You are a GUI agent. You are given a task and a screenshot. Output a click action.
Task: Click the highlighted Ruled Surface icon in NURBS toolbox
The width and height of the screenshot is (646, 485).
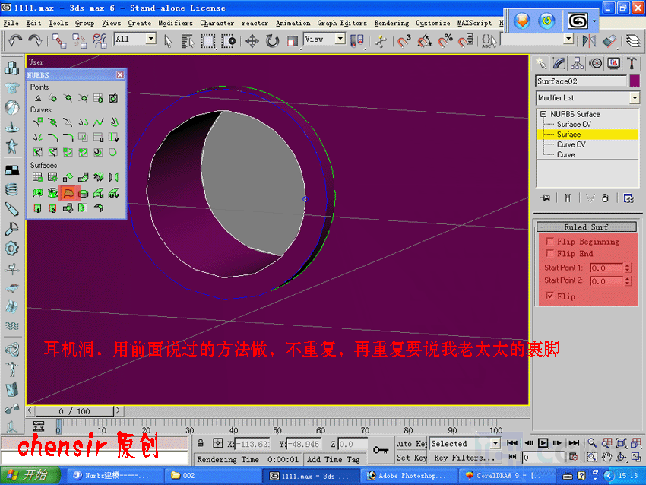68,193
